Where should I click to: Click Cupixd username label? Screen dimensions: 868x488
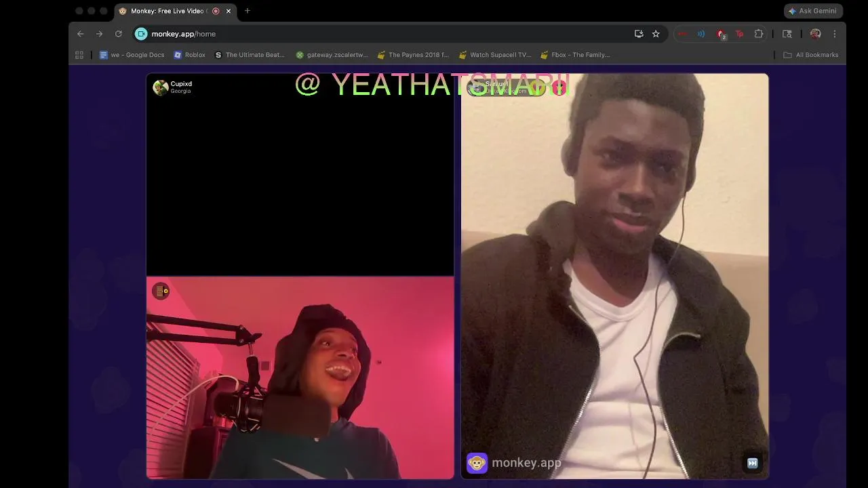181,84
